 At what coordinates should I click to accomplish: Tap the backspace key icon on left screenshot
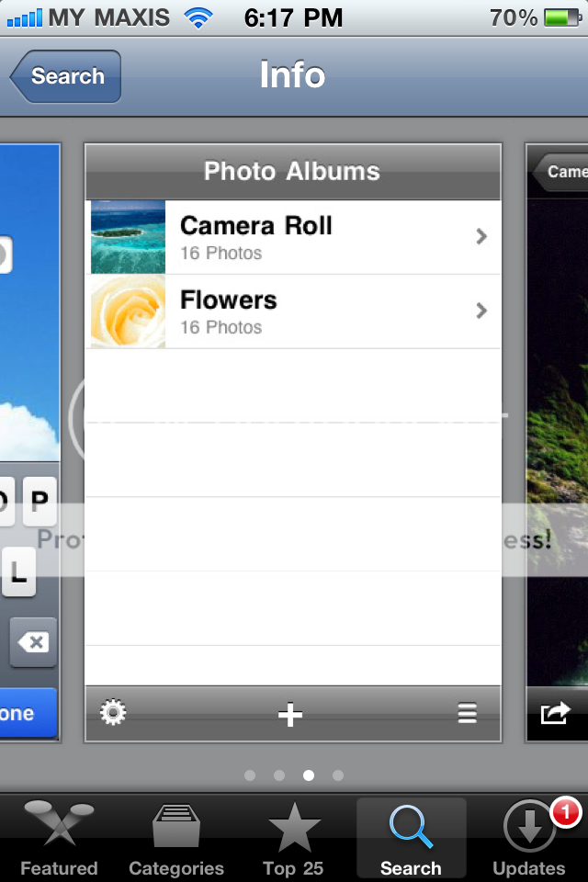[x=33, y=642]
